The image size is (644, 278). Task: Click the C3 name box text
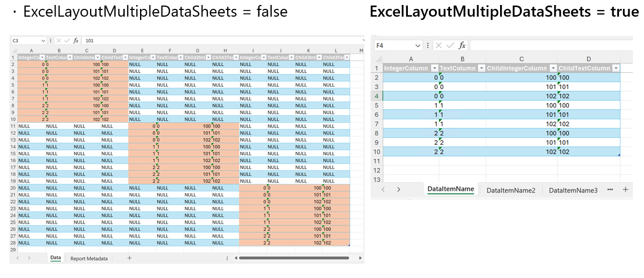coord(16,41)
